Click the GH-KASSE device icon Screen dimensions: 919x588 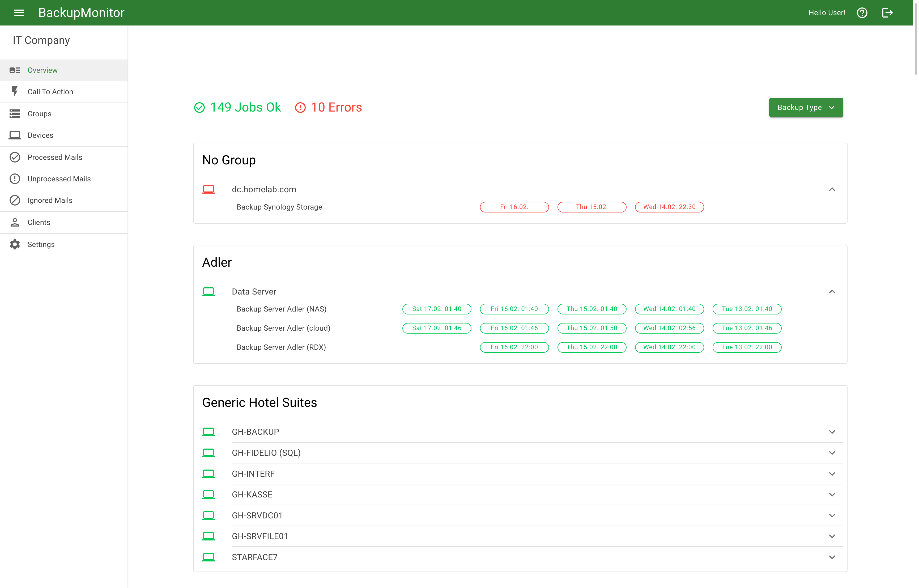[x=208, y=495]
